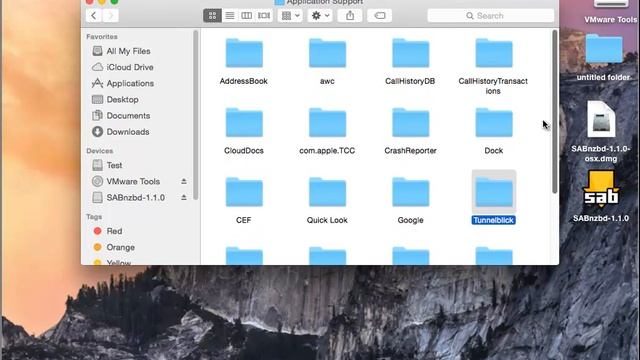Click the Edit Tags toolbar button

(380, 16)
